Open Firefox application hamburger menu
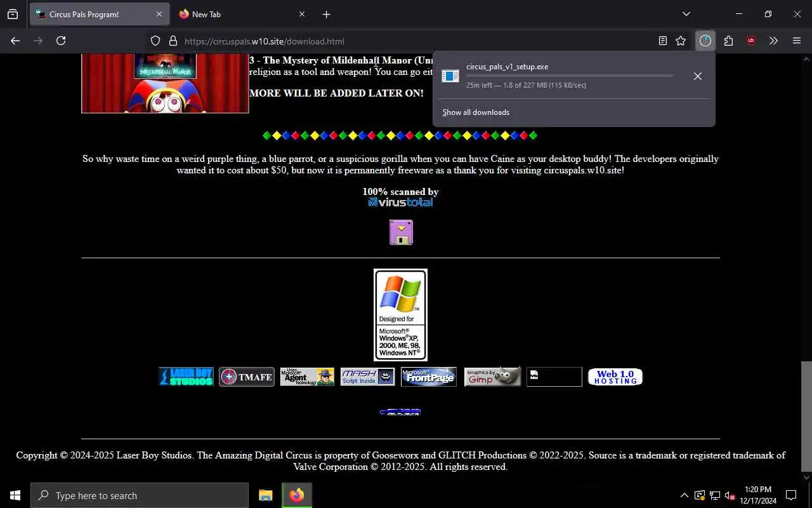The height and width of the screenshot is (508, 812). click(797, 41)
